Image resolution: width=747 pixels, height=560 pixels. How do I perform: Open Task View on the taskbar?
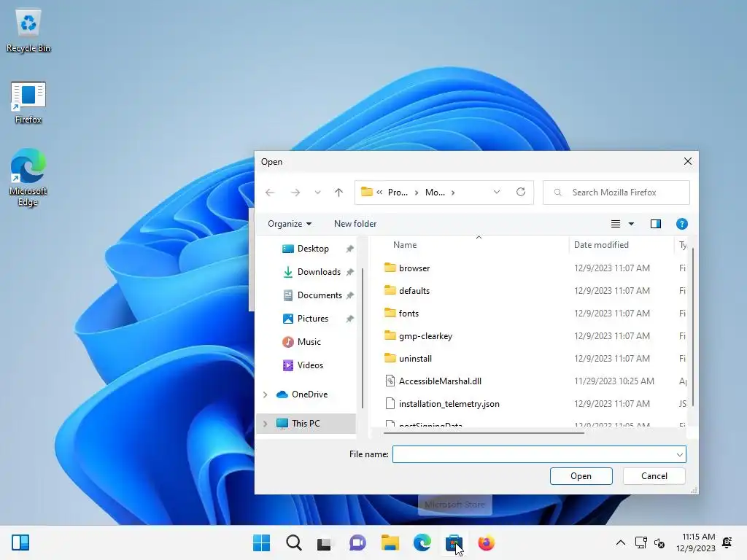325,542
